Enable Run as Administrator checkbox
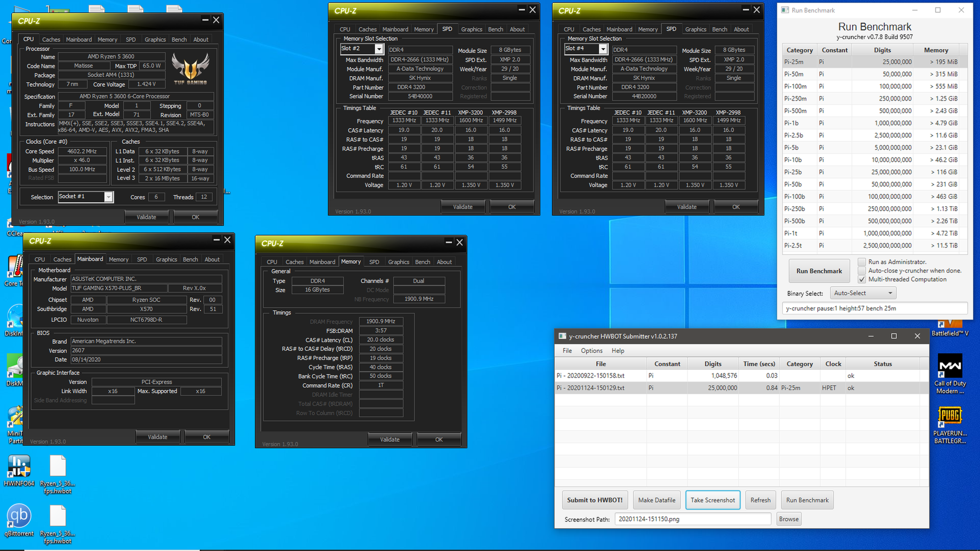Viewport: 980px width, 551px height. click(862, 262)
